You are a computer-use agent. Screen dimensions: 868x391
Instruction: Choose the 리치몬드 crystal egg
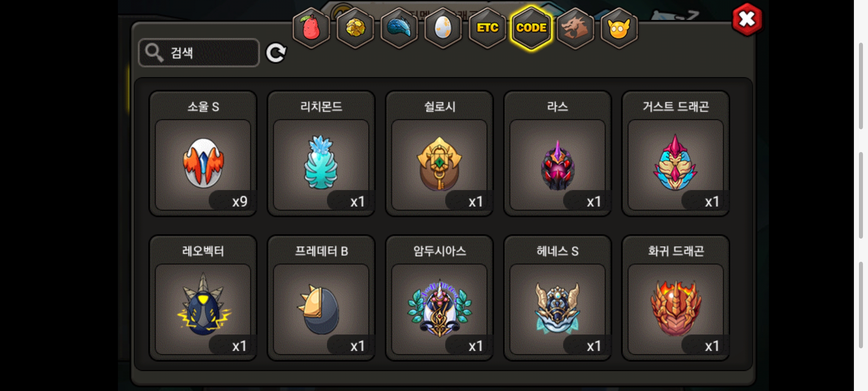click(321, 154)
